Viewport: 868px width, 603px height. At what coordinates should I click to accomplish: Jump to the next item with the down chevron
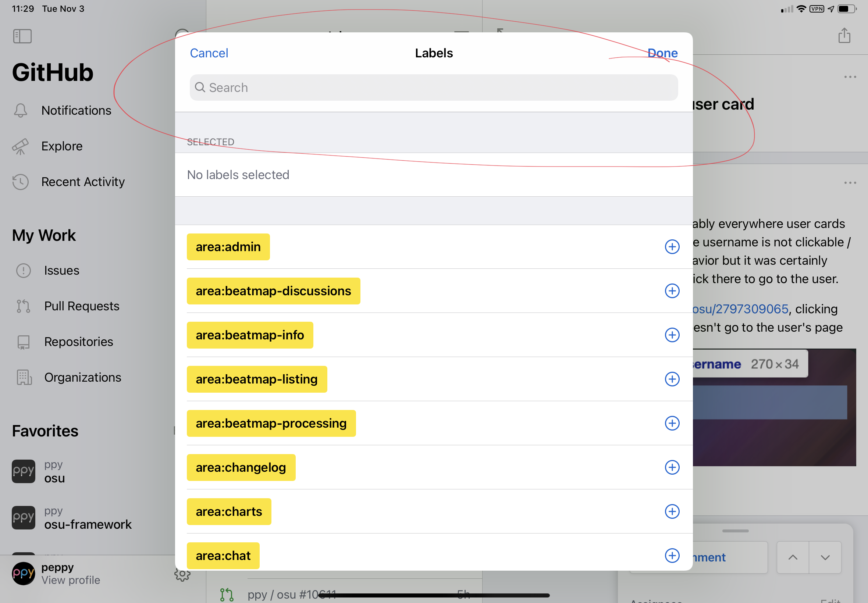[825, 557]
